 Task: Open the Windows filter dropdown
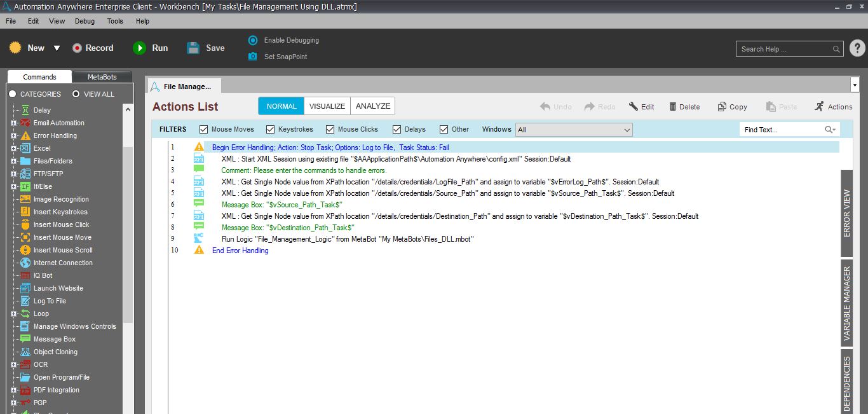pos(627,130)
